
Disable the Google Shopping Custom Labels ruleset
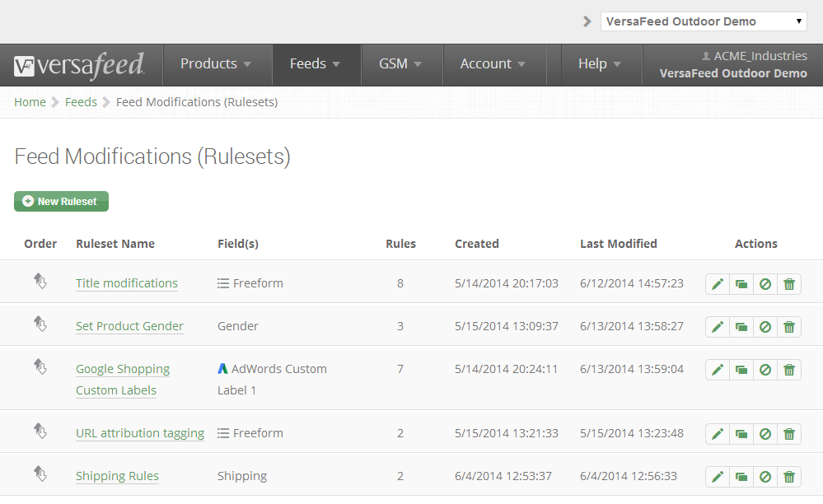pyautogui.click(x=765, y=371)
